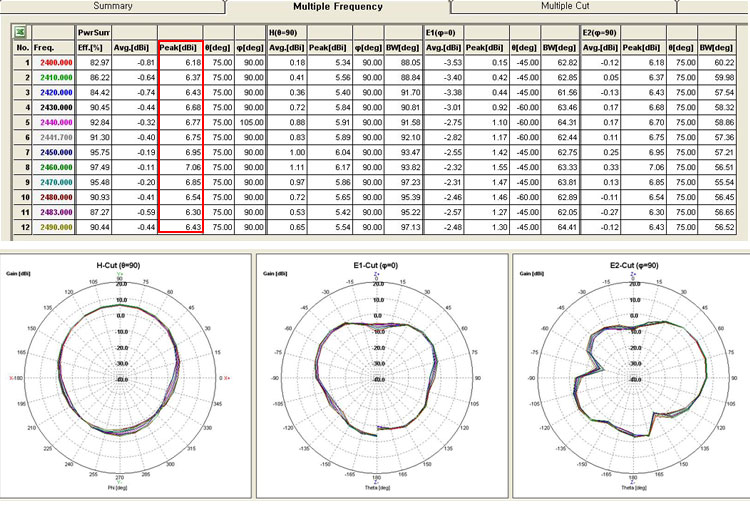Select frequency 2470.000 in row 9
The image size is (750, 507).
(x=53, y=182)
